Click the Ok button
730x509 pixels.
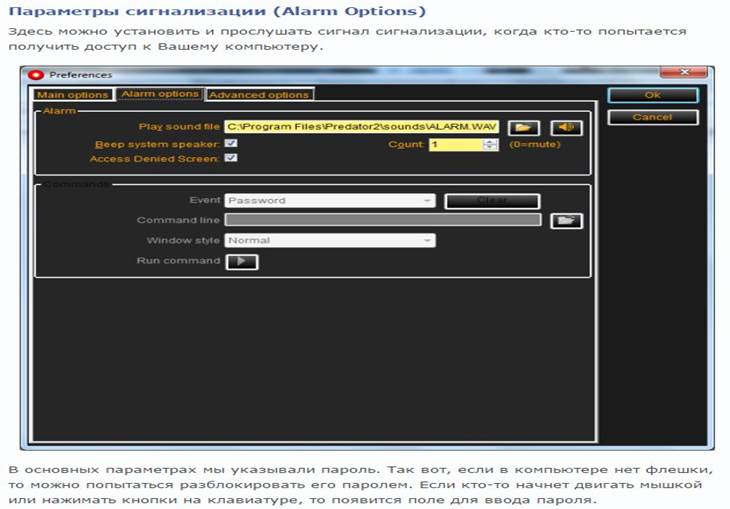tap(652, 95)
